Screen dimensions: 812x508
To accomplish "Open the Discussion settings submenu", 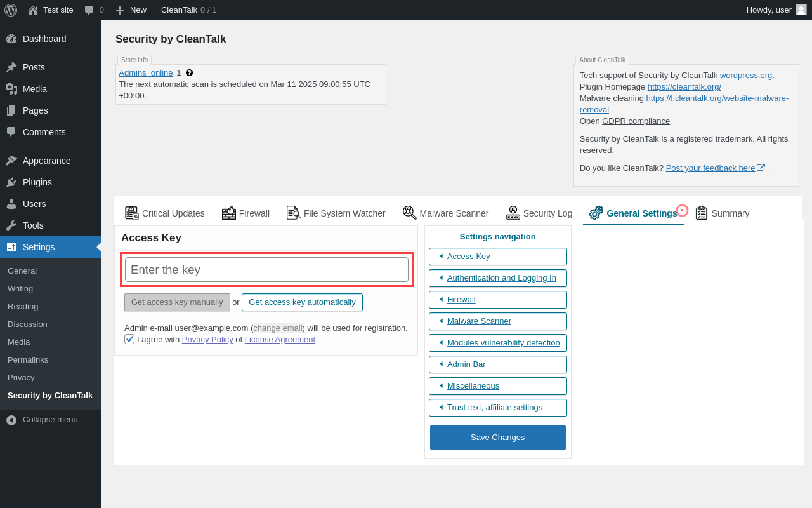I will [x=27, y=324].
